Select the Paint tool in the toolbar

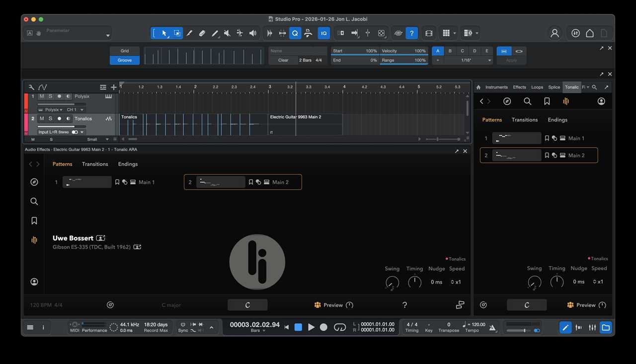point(215,33)
